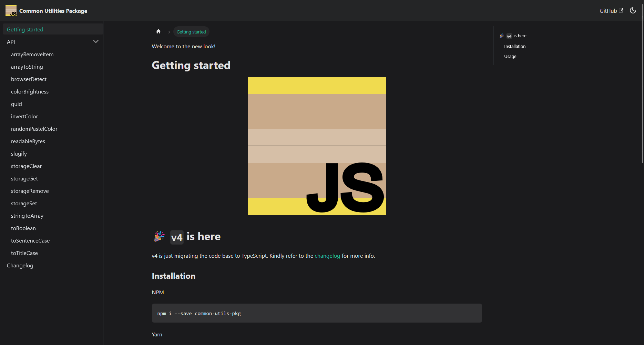Open the API sidebar category
Screen dimensions: 644x345
click(x=11, y=42)
